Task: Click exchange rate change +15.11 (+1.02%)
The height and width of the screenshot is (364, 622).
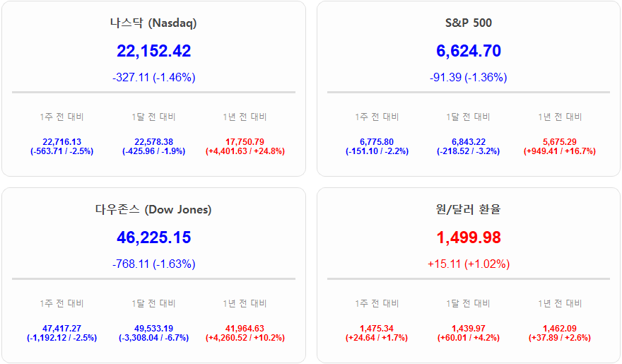Action: pyautogui.click(x=468, y=264)
